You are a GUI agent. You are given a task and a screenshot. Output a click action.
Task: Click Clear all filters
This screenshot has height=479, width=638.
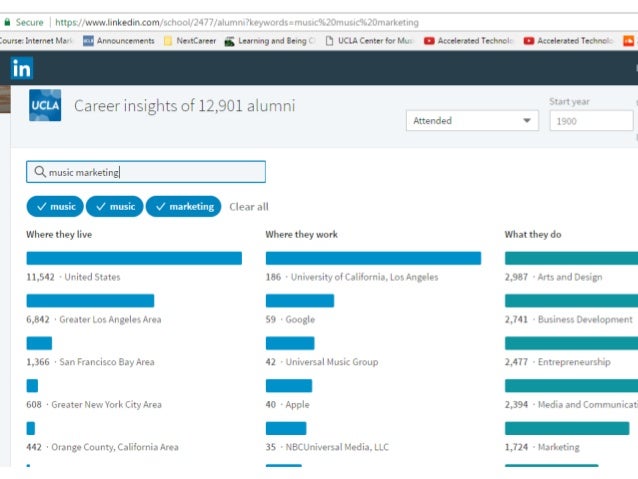click(x=249, y=207)
